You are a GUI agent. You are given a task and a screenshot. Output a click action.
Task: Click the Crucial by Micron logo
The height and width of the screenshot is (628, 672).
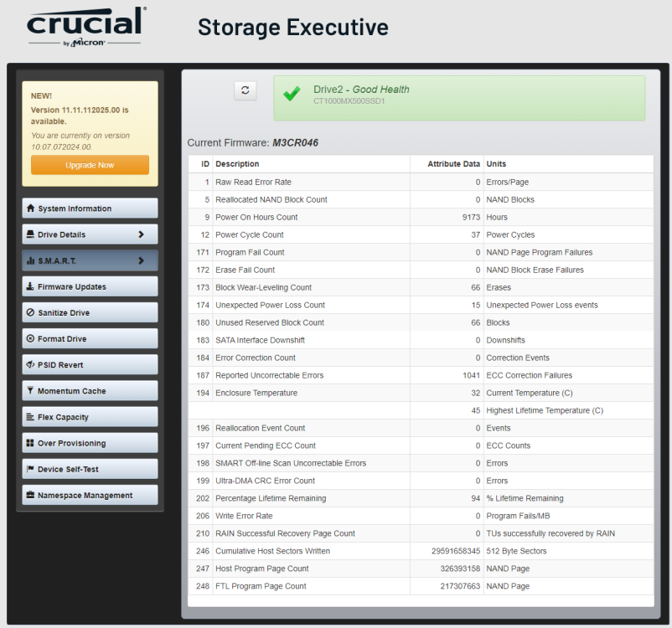(86, 27)
